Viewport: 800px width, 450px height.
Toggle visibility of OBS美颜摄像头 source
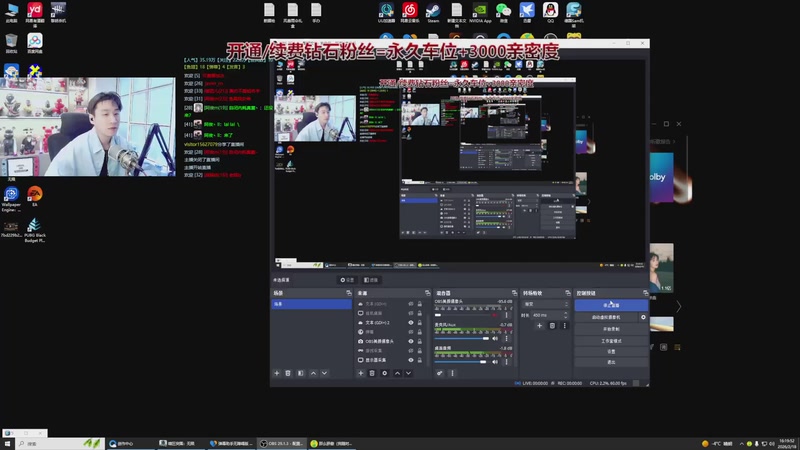point(411,341)
